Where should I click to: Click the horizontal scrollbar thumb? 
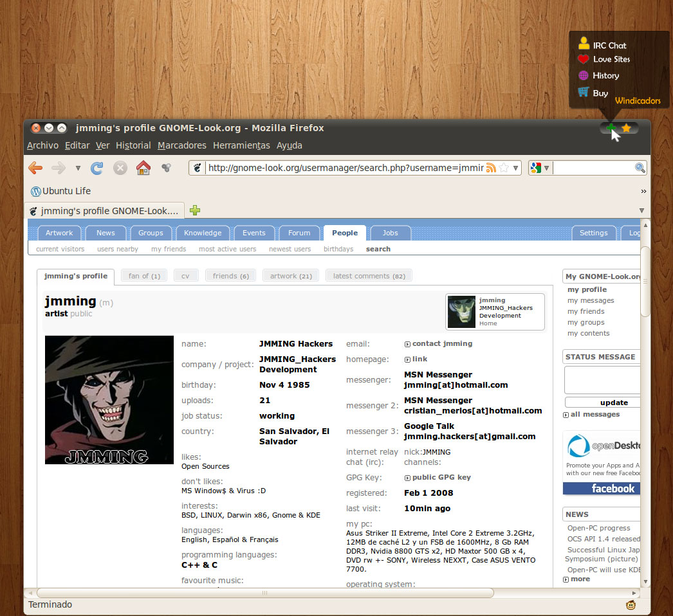265,593
